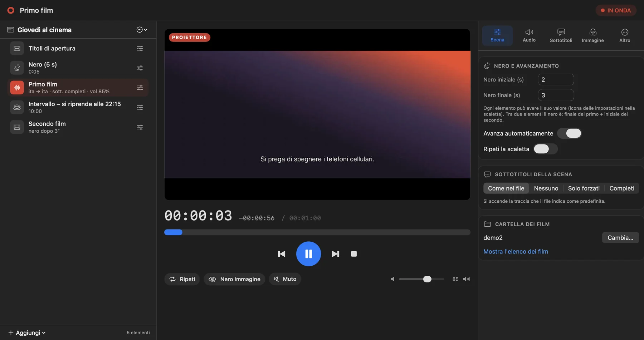The height and width of the screenshot is (340, 644).
Task: Toggle Avanza automaticamente switch
Action: [569, 133]
